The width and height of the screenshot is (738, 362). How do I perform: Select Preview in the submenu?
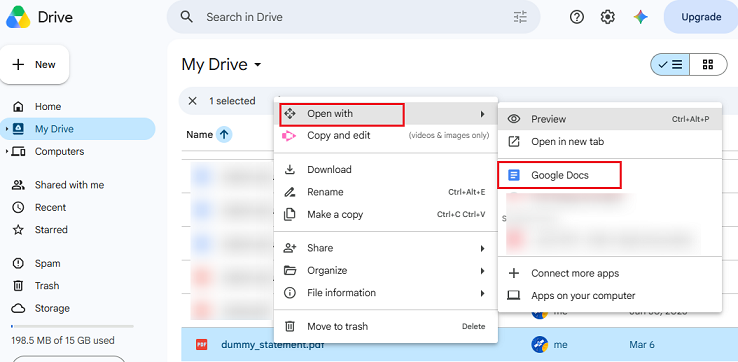[610, 119]
